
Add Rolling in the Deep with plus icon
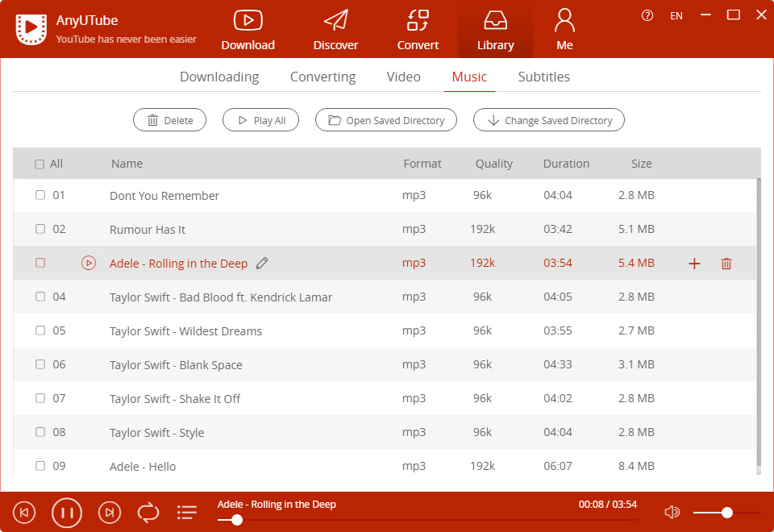pyautogui.click(x=694, y=264)
